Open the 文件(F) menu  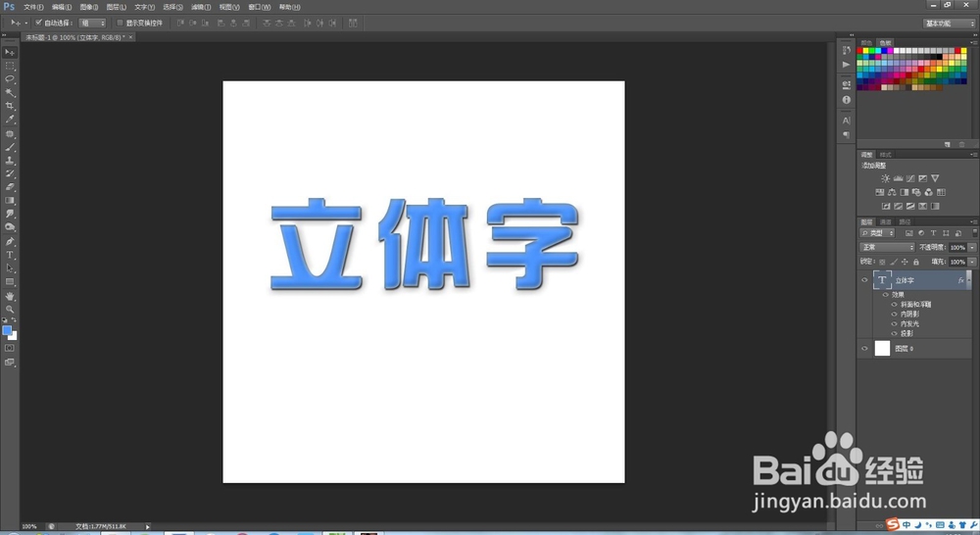(33, 7)
